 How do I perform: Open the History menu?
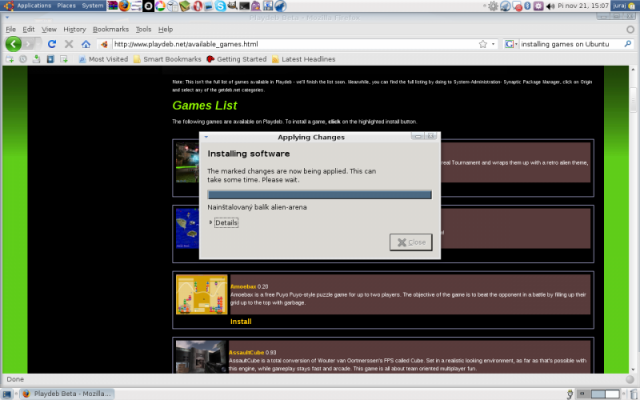tap(75, 29)
